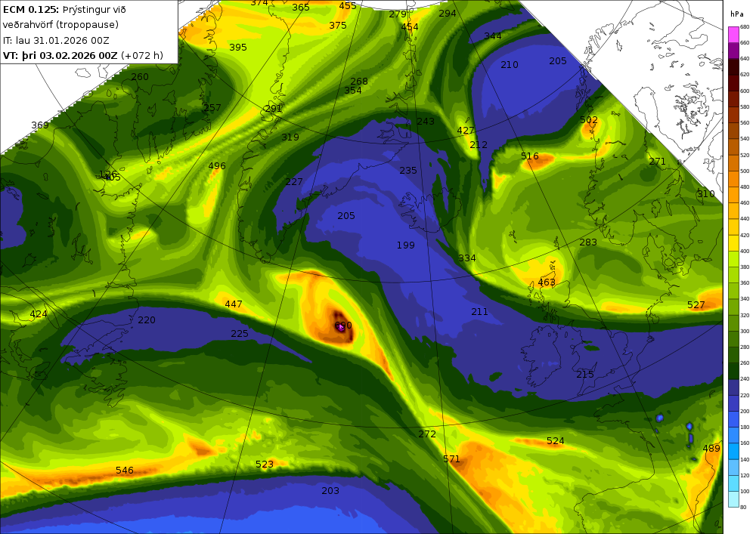Click the '212' value on the map
Screen dimensions: 756x534
479,144
